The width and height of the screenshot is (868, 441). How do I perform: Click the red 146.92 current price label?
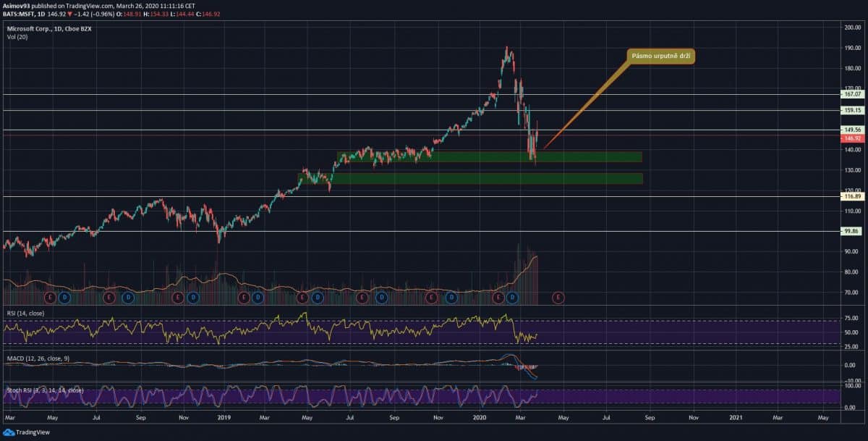click(x=852, y=138)
